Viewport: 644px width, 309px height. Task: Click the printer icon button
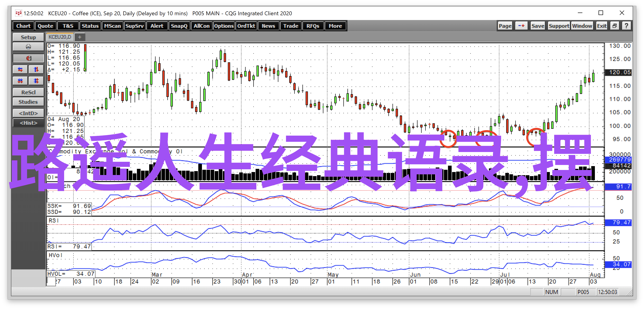click(x=28, y=47)
